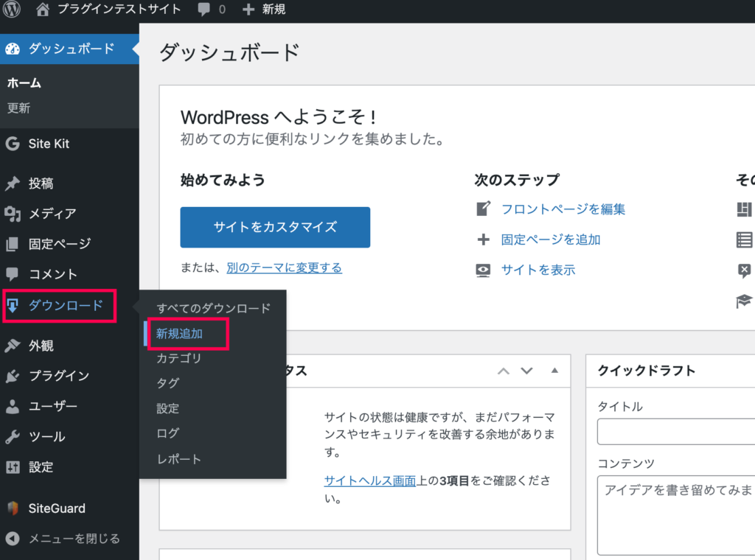This screenshot has width=755, height=560.
Task: Click the plug icon for プラグイン
Action: 13,376
